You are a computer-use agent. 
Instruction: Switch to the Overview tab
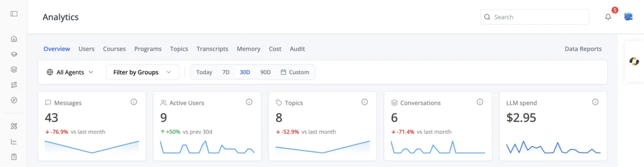click(57, 49)
